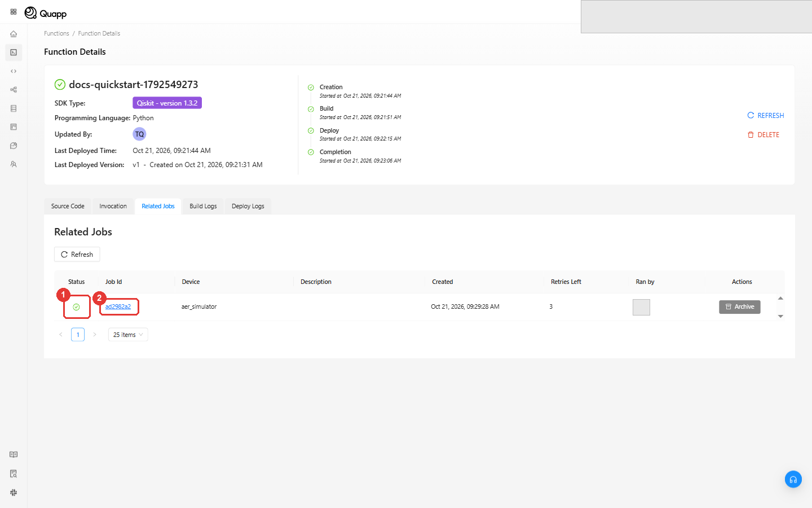Click the table scroll-up arrow
This screenshot has width=812, height=508.
pyautogui.click(x=780, y=298)
